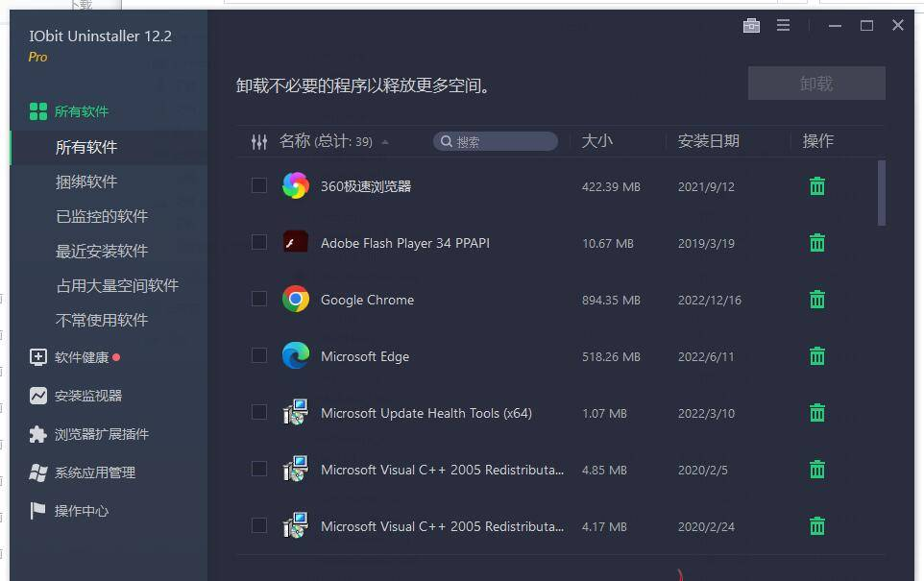Click trash icon for the 4.85 MB Visual C++ 2005 entry

816,469
